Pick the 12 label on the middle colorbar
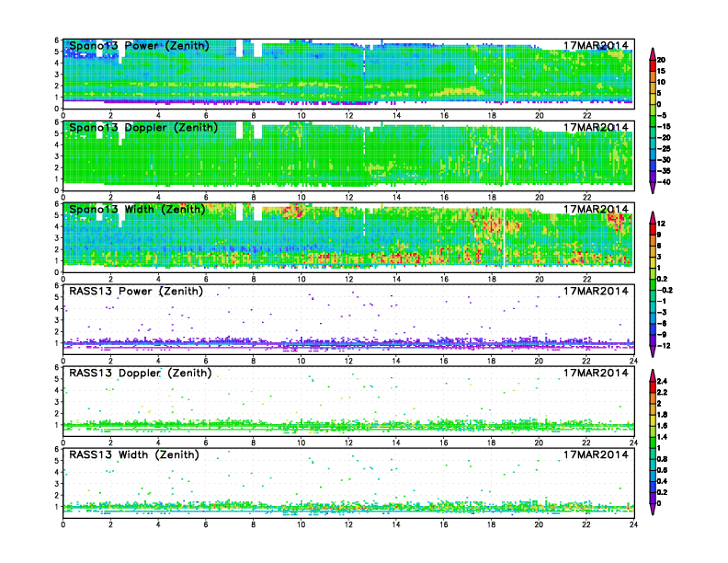728x563 pixels. point(672,224)
